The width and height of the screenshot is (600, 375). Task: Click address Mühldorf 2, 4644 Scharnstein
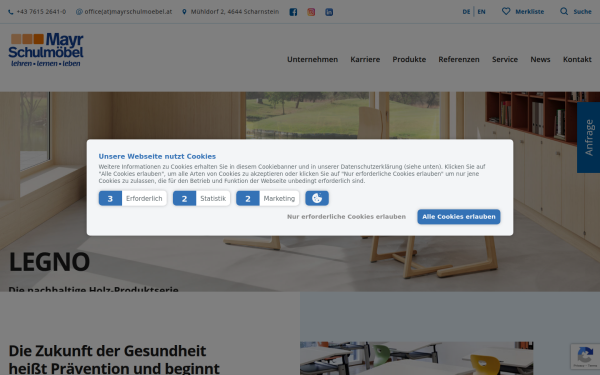(235, 12)
